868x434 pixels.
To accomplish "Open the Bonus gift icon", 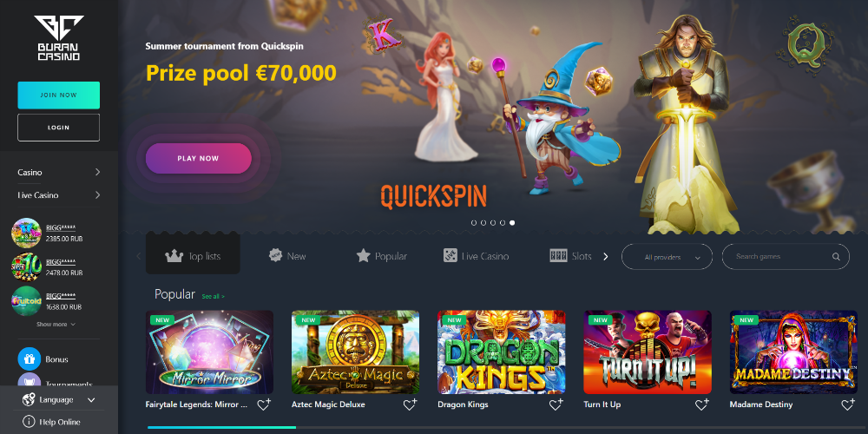I will click(x=30, y=359).
